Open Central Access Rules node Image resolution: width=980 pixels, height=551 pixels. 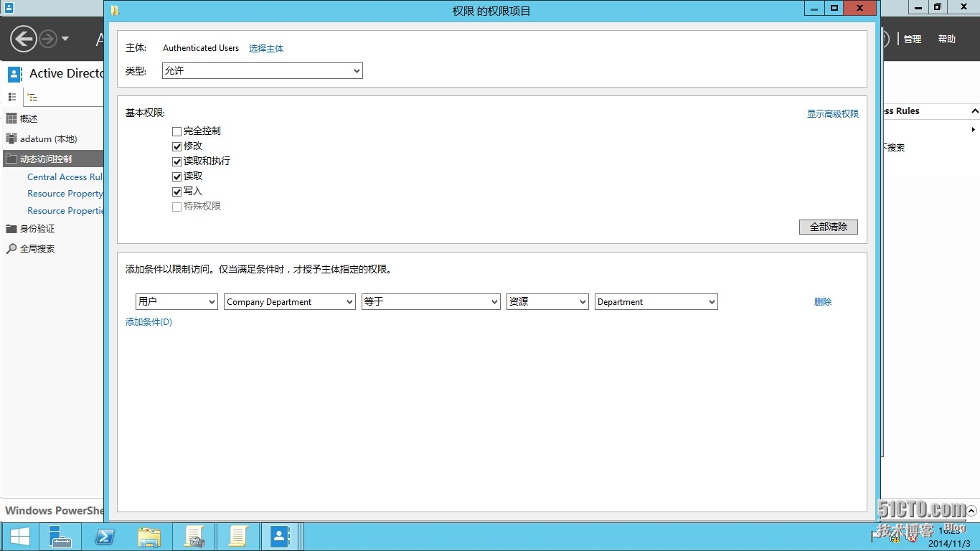[65, 176]
